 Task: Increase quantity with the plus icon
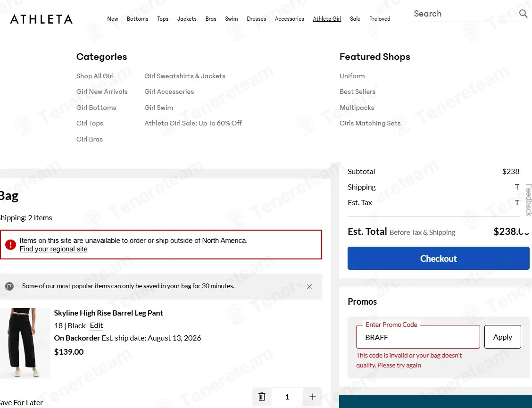[313, 397]
